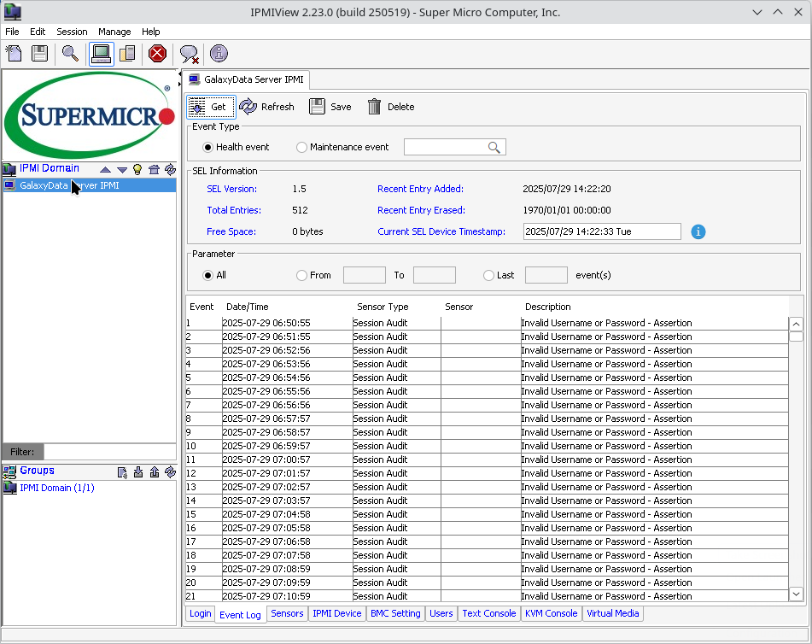Open the Help menu
The height and width of the screenshot is (644, 812).
click(x=150, y=32)
